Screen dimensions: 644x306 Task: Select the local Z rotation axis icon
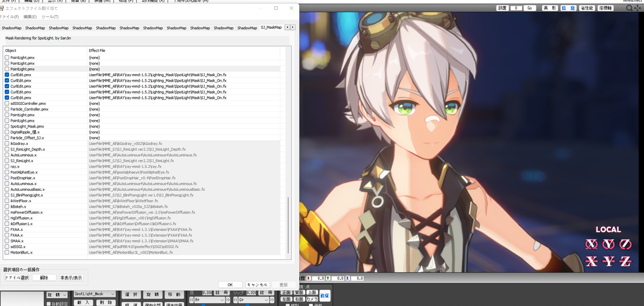tap(625, 244)
